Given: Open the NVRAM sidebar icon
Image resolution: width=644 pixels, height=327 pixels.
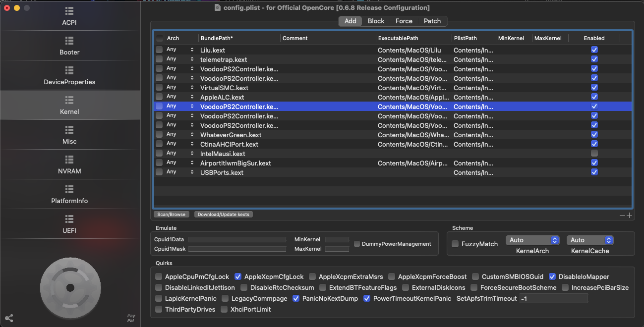Looking at the screenshot, I should tap(69, 160).
